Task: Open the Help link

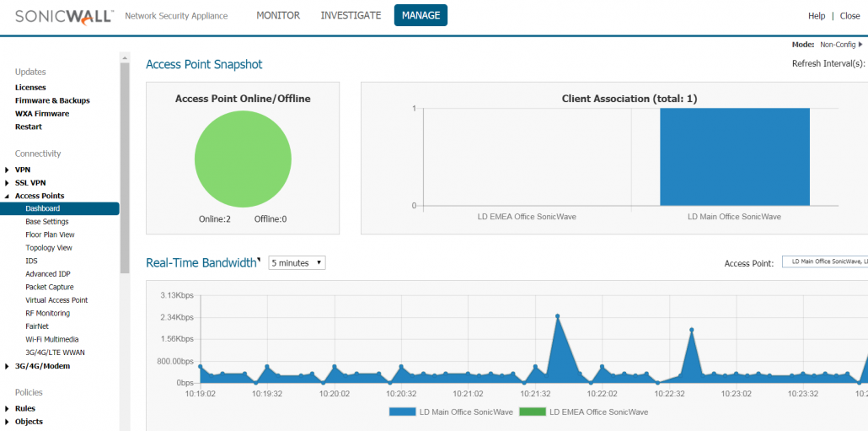Action: 817,16
